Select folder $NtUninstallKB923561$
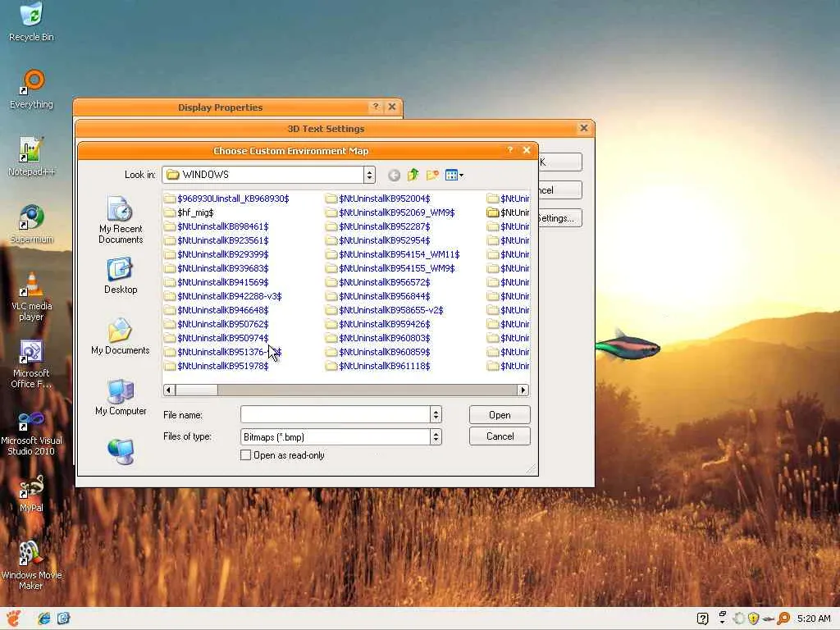This screenshot has width=840, height=630. [217, 240]
